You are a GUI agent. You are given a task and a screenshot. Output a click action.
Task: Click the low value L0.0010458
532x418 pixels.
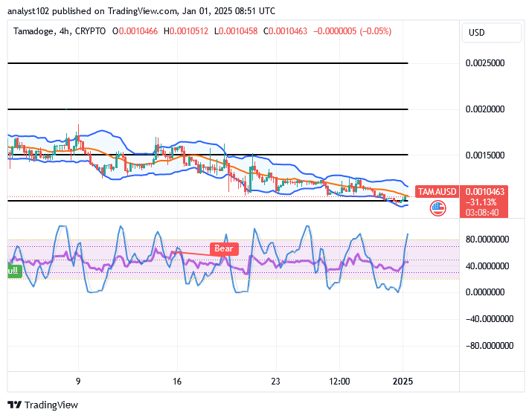(x=236, y=31)
